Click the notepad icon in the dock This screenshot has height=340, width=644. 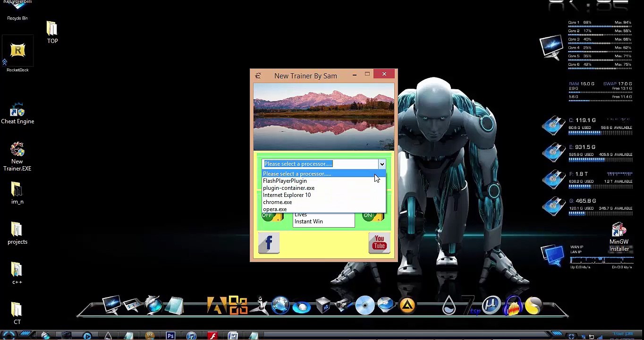click(x=174, y=306)
